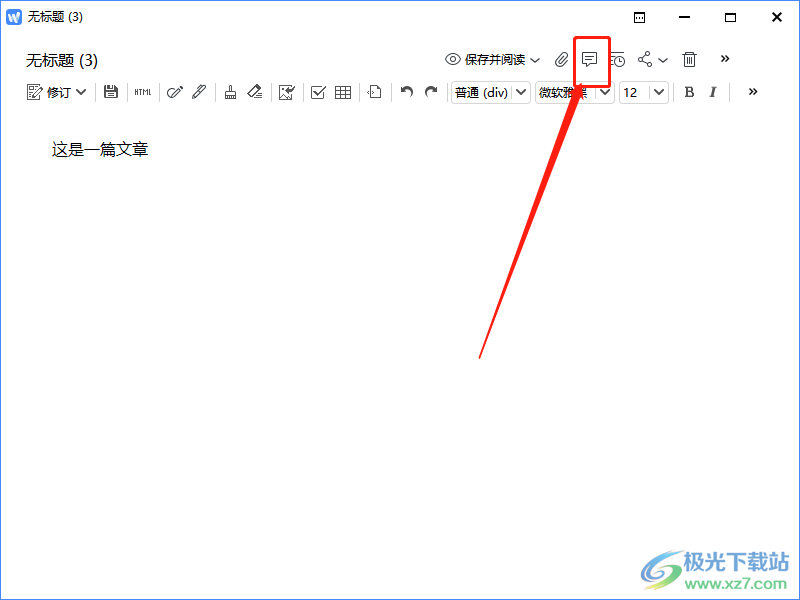The height and width of the screenshot is (600, 800).
Task: Click the window options icon in title bar
Action: click(x=639, y=18)
